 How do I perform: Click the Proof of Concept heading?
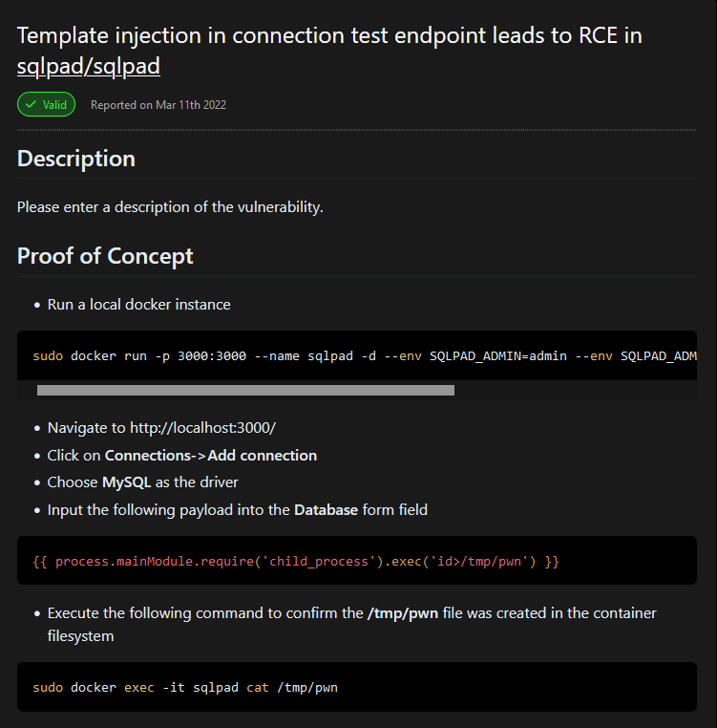click(x=105, y=256)
